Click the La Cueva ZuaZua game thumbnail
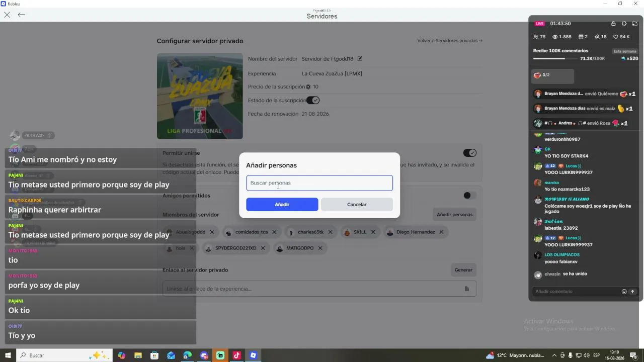 200,96
